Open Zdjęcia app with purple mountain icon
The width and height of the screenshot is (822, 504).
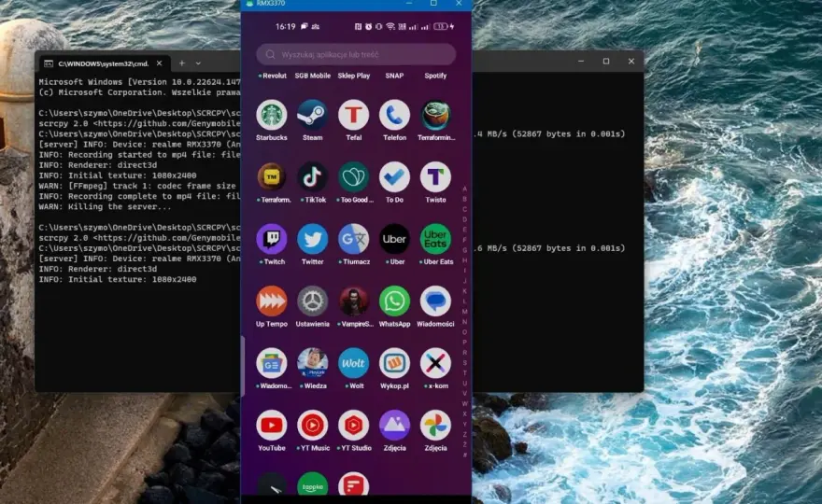pos(394,426)
